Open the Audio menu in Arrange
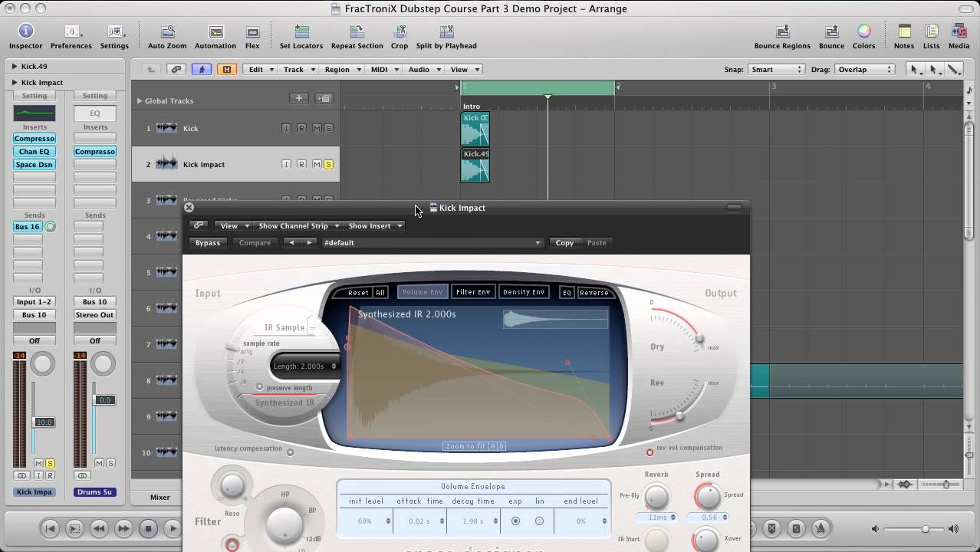The image size is (980, 552). [424, 69]
